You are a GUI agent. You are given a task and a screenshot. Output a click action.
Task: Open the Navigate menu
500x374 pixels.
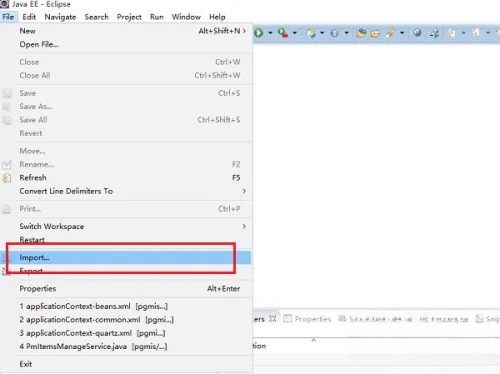point(60,17)
